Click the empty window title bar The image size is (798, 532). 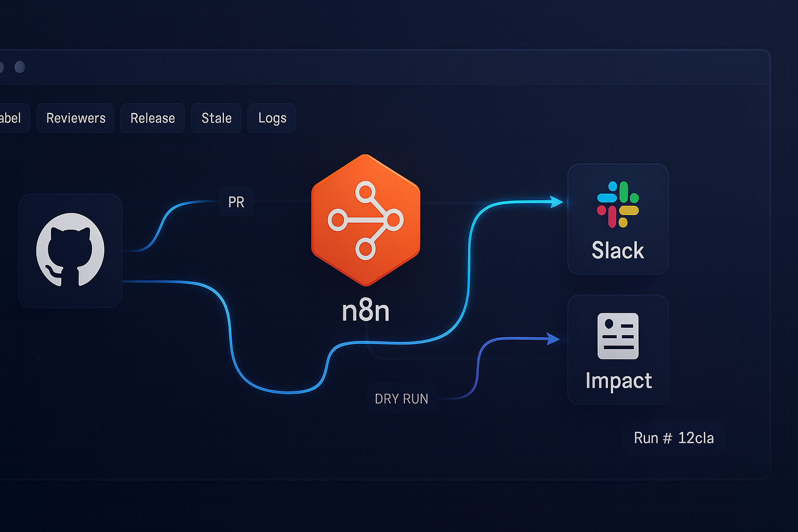[x=395, y=67]
